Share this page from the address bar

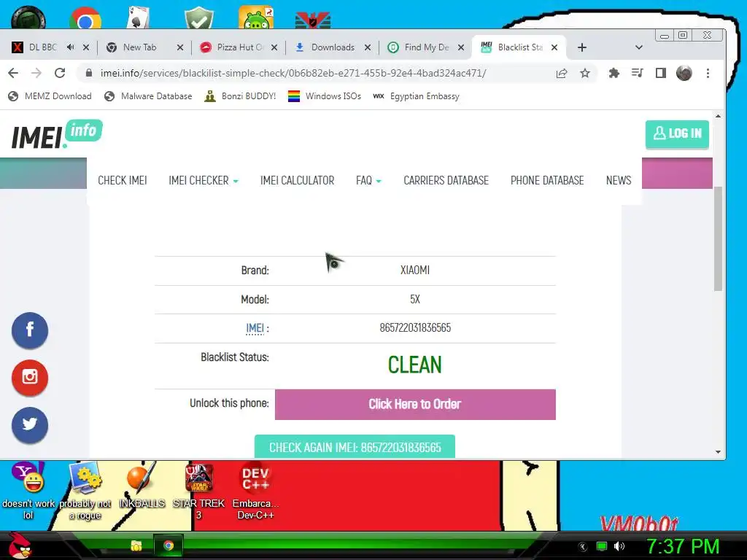[x=562, y=73]
